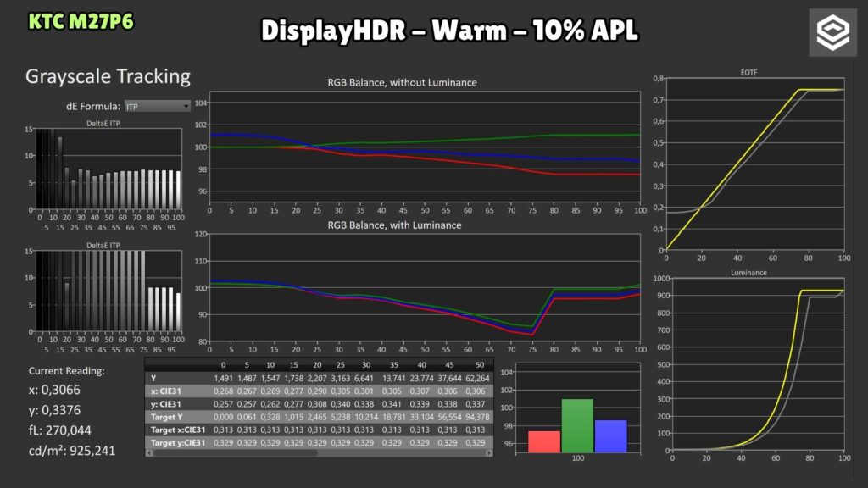The width and height of the screenshot is (868, 488).
Task: Click the dE Formula label
Action: pyautogui.click(x=93, y=106)
